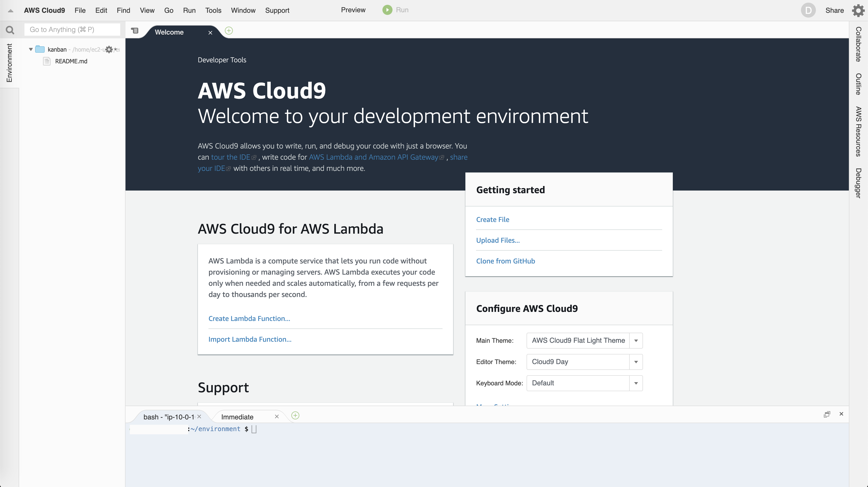Switch to the Welcome tab
Viewport: 868px width, 487px height.
click(x=169, y=32)
